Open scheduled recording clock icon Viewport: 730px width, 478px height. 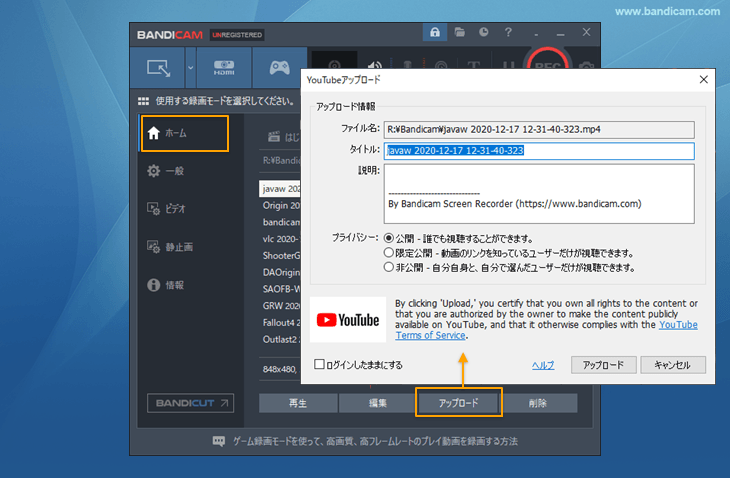[x=484, y=32]
